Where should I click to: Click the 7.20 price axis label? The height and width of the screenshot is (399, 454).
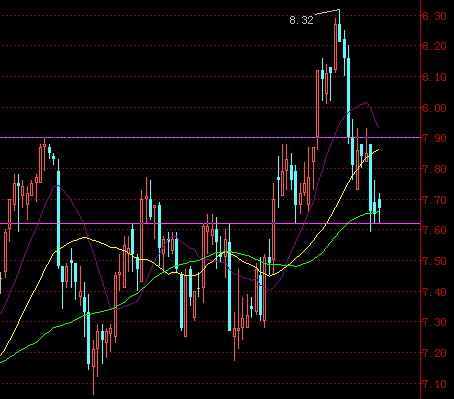435,353
